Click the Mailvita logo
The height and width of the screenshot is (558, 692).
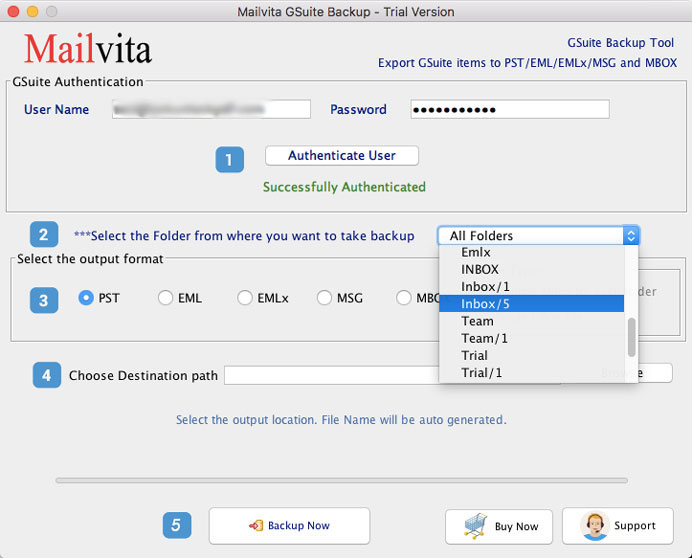pyautogui.click(x=88, y=49)
